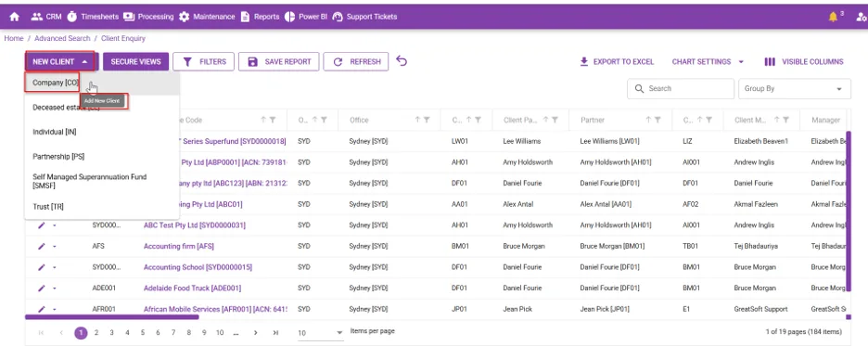Choose Partnership [PS] client type
The image size is (868, 346).
(x=102, y=157)
